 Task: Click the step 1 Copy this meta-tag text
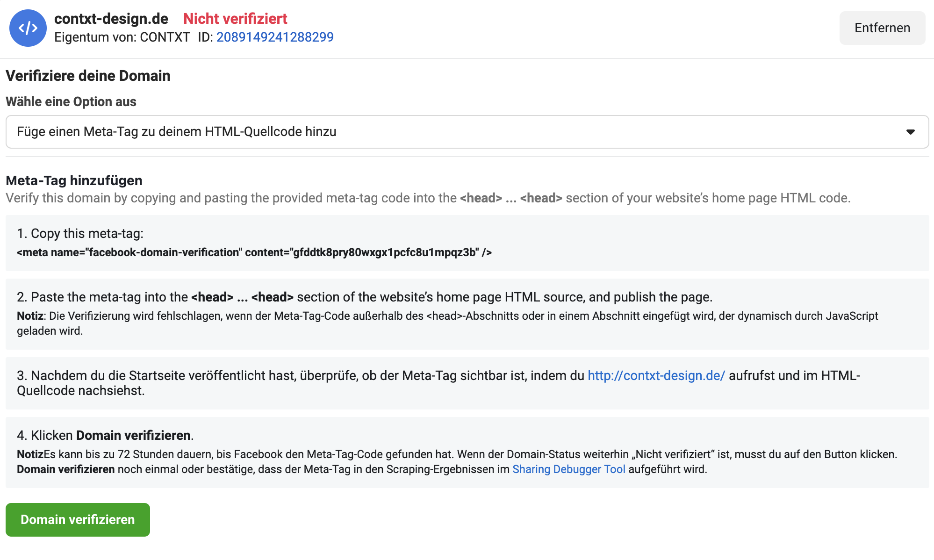point(80,233)
